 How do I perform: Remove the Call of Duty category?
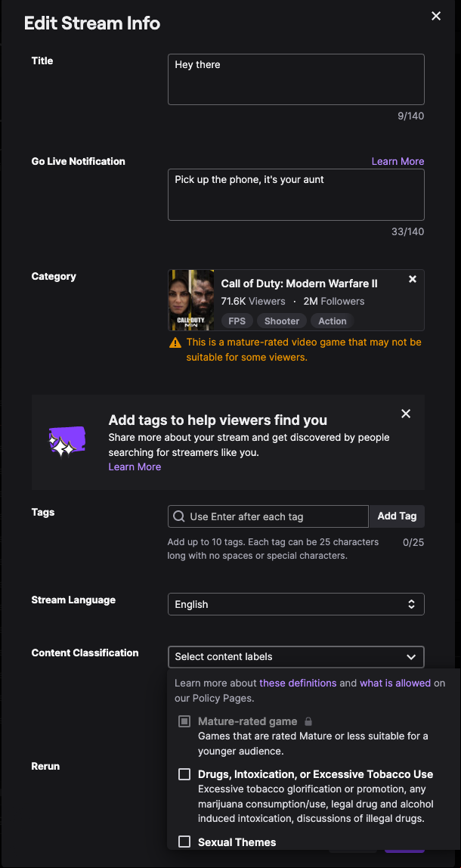click(413, 279)
